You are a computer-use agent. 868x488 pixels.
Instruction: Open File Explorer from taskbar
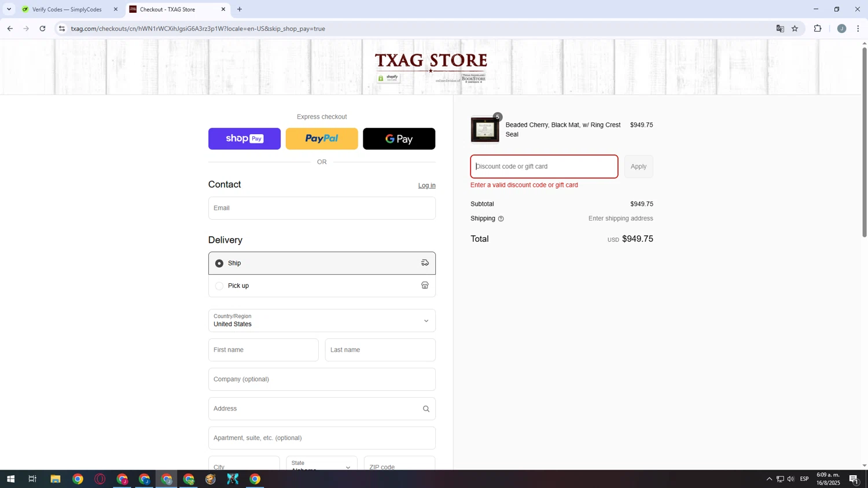[56, 479]
